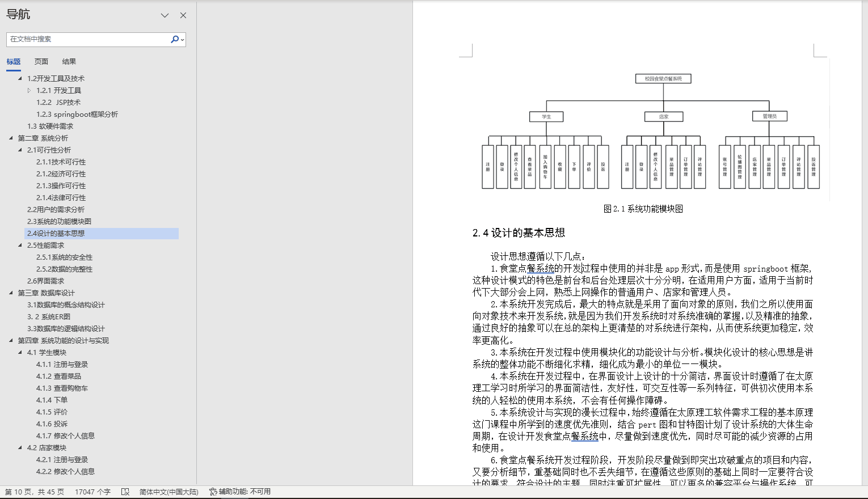Viewport: 868px width, 499px height.
Task: Go to heading 2.2用户的需求分析
Action: click(x=56, y=209)
